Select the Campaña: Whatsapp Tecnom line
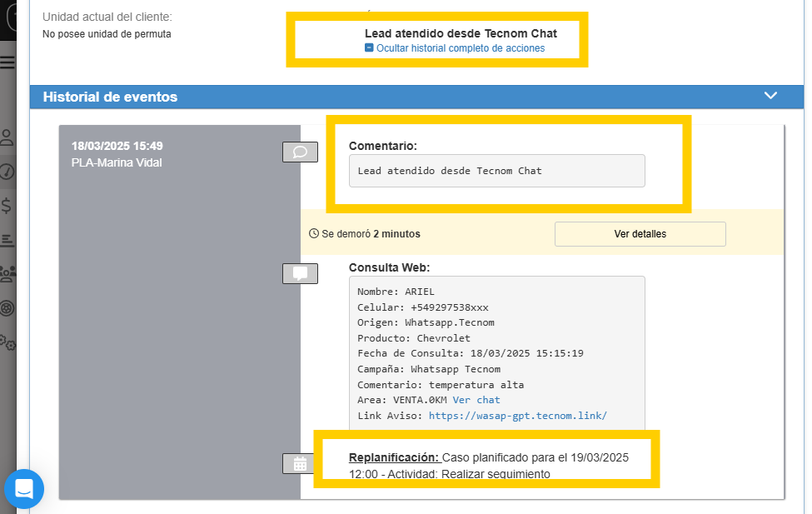Viewport: 812px width, 514px height. tap(429, 369)
